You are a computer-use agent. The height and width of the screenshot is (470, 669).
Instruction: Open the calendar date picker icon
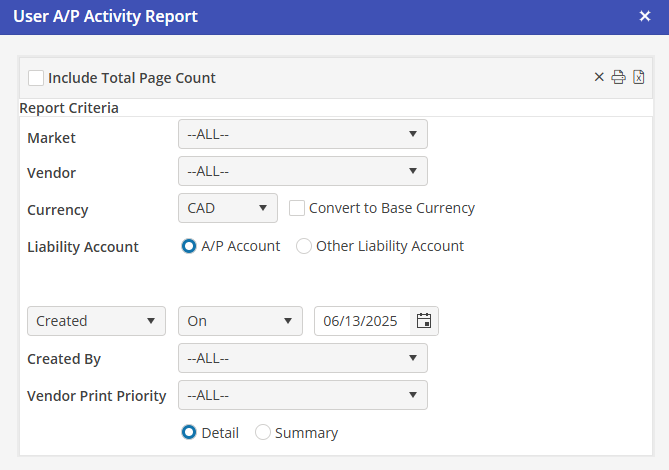pos(424,321)
